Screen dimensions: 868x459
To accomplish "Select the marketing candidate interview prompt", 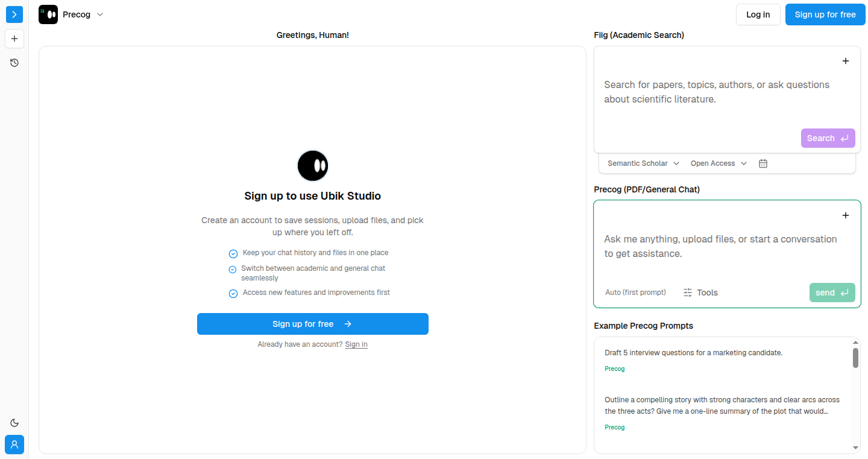I will point(693,353).
